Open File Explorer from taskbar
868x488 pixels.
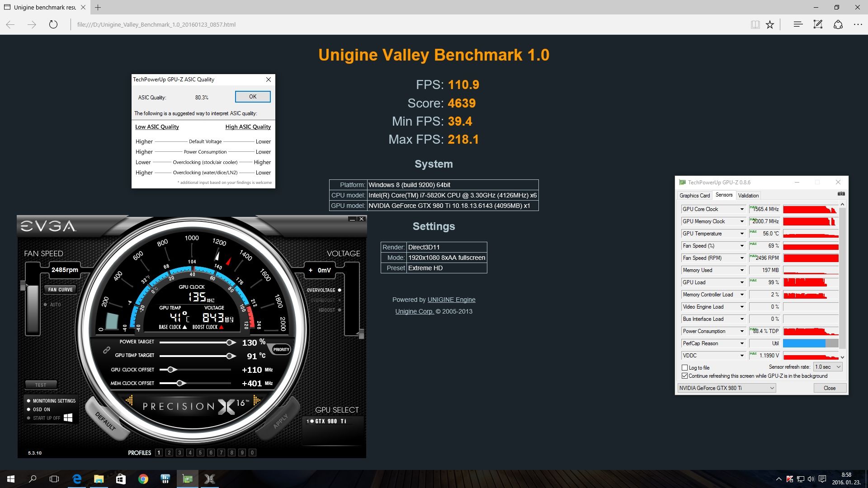click(x=99, y=479)
